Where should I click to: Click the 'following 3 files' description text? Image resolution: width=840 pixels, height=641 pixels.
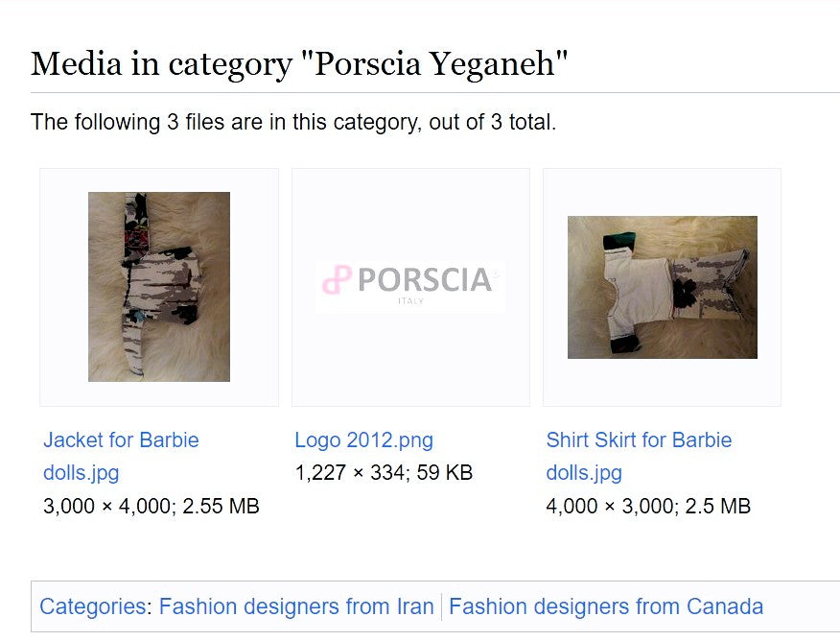coord(292,122)
